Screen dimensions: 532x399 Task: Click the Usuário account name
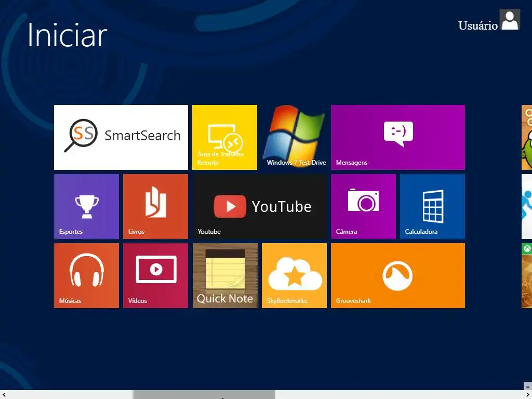tap(478, 25)
